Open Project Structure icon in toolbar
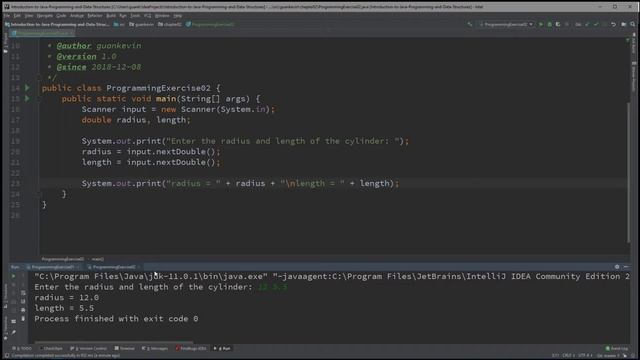Image resolution: width=640 pixels, height=360 pixels. click(x=624, y=24)
